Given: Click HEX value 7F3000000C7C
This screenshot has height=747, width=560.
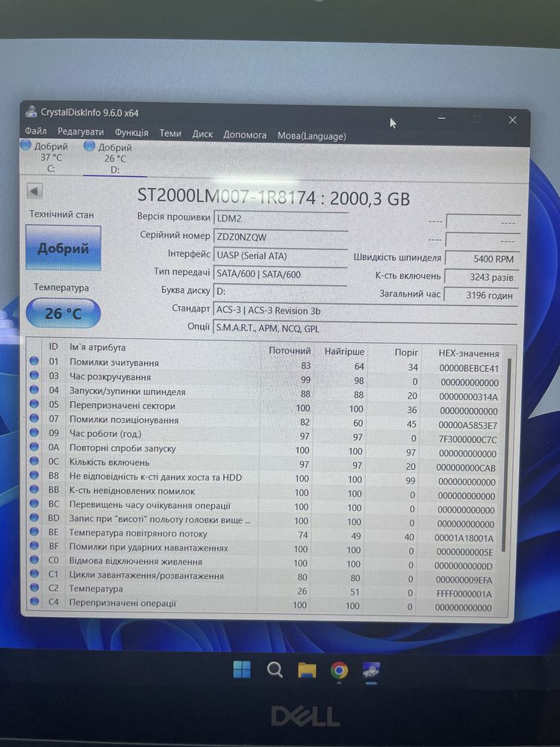Looking at the screenshot, I should click(467, 439).
